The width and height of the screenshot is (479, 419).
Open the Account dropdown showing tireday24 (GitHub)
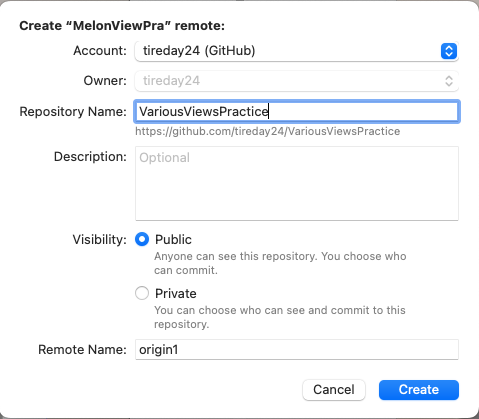tap(296, 51)
